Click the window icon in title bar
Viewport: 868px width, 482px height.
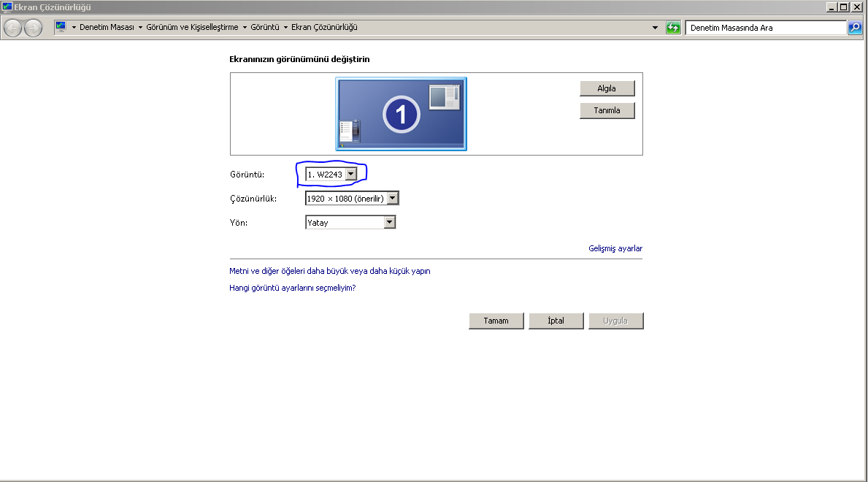click(x=7, y=7)
